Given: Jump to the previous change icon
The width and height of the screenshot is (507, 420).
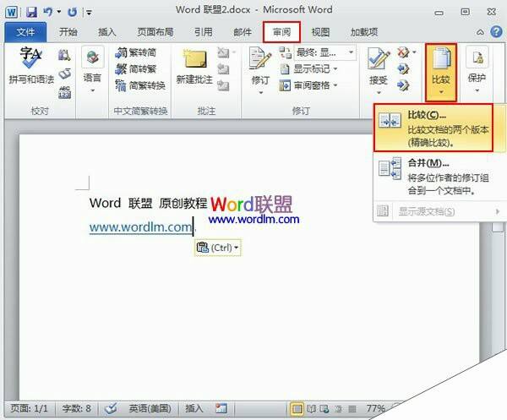Looking at the screenshot, I should click(403, 68).
